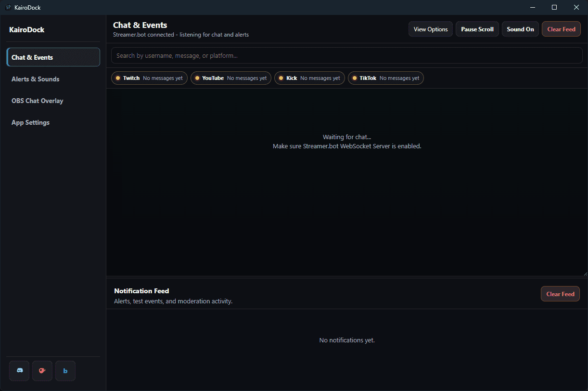Select the TikTok platform chip
588x391 pixels.
pos(386,78)
